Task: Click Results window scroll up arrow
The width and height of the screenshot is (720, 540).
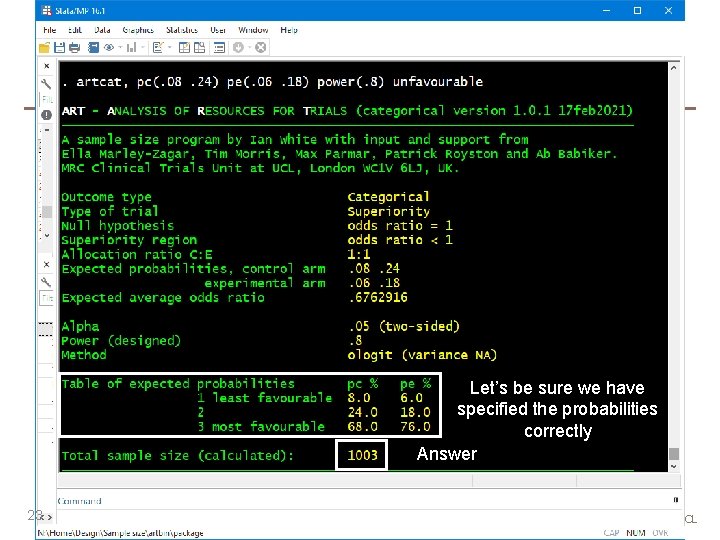Action: click(x=673, y=68)
